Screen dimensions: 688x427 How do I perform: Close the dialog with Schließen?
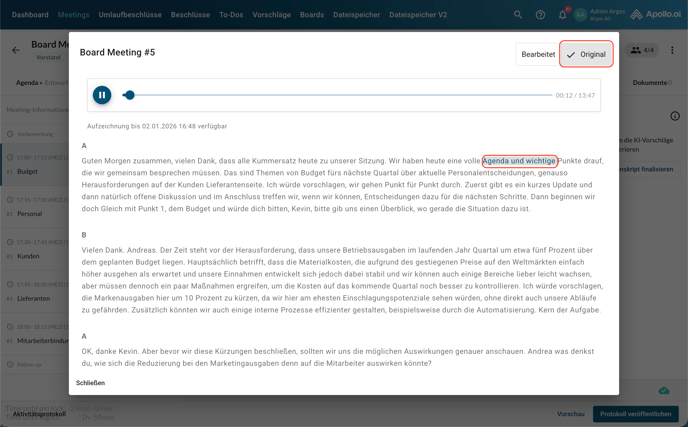coord(90,383)
